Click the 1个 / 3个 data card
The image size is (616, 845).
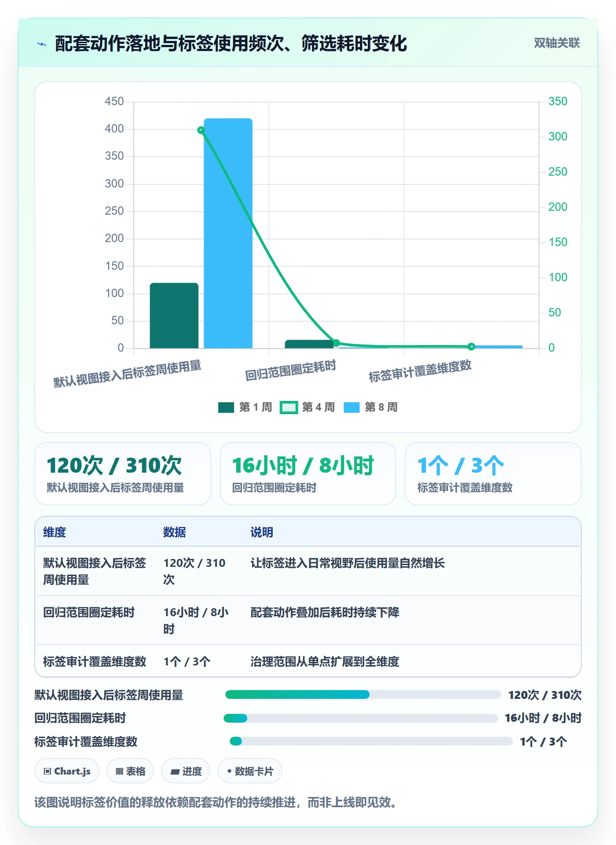point(493,474)
